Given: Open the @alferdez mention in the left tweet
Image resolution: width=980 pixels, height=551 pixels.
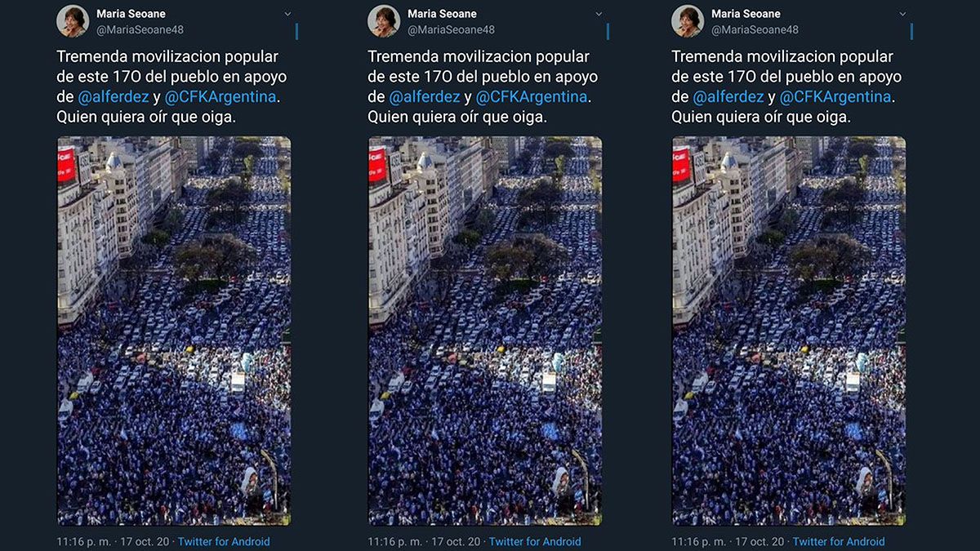Looking at the screenshot, I should 115,98.
